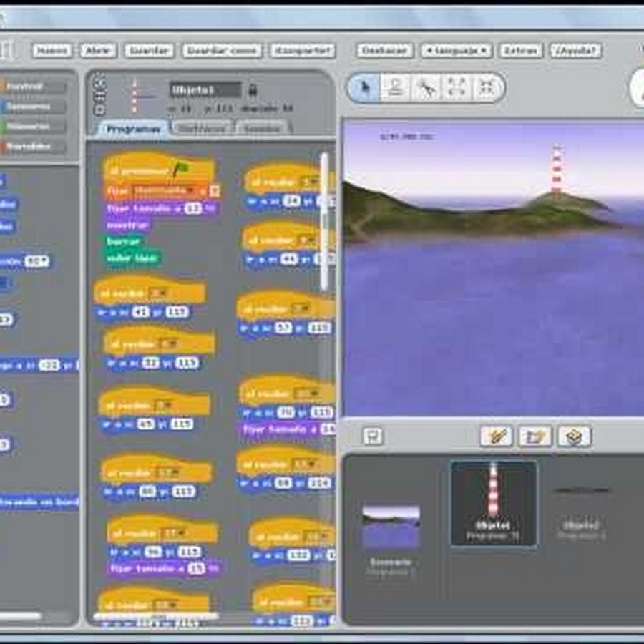644x644 pixels.
Task: Open the language dropdown menu
Action: (x=457, y=51)
